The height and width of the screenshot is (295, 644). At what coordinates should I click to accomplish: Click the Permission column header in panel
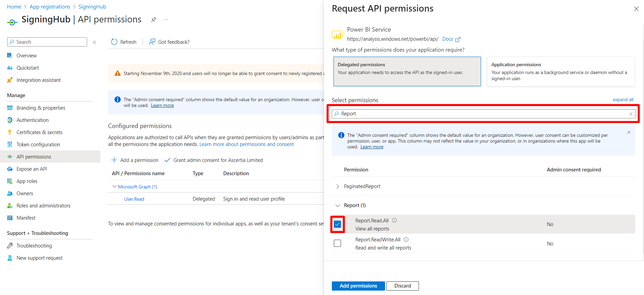coord(356,170)
